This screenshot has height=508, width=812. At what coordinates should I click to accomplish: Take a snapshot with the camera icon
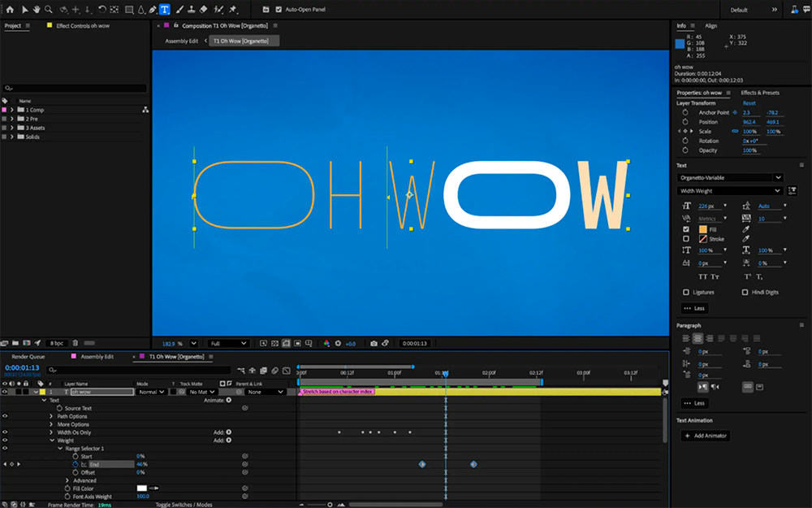click(374, 343)
